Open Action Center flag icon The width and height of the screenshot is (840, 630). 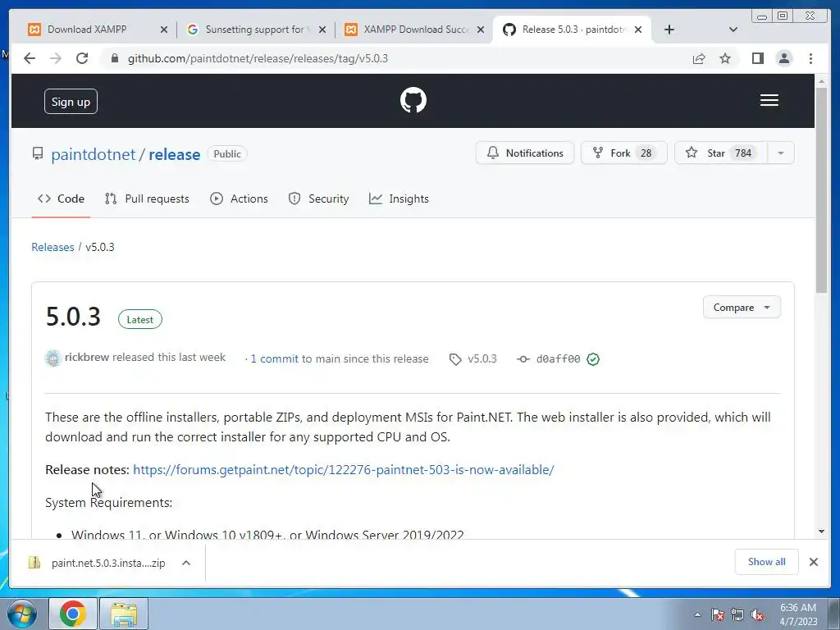pyautogui.click(x=717, y=614)
